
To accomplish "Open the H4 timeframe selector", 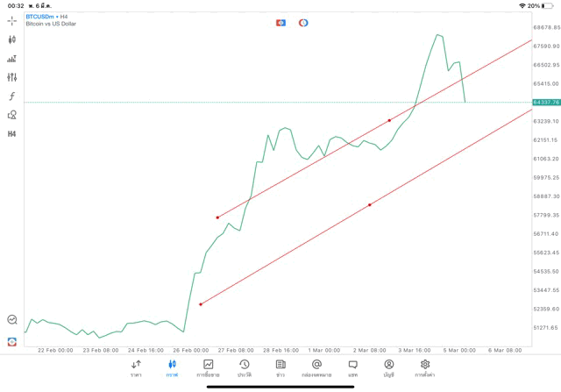I will (x=12, y=134).
